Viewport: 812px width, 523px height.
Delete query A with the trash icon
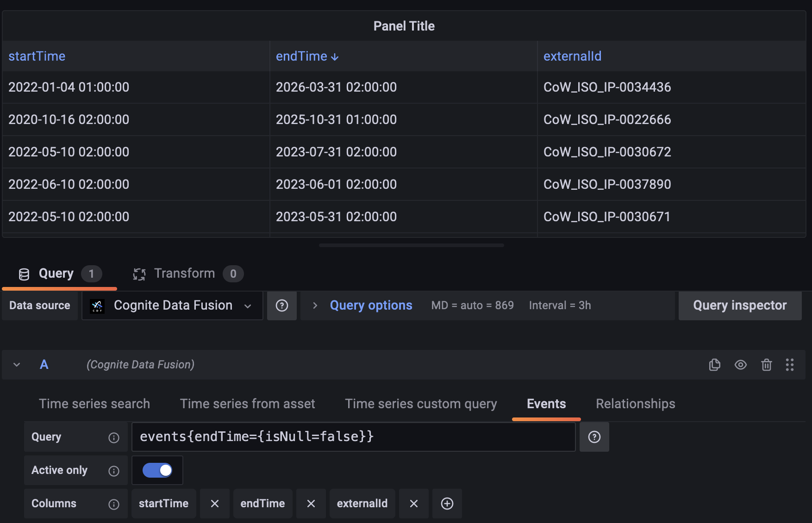click(x=766, y=365)
